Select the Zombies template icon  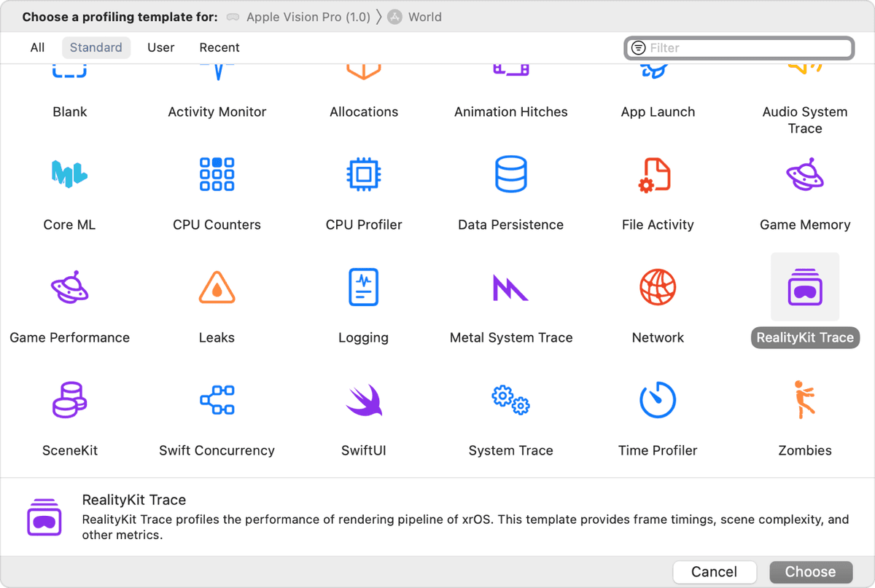click(x=804, y=400)
